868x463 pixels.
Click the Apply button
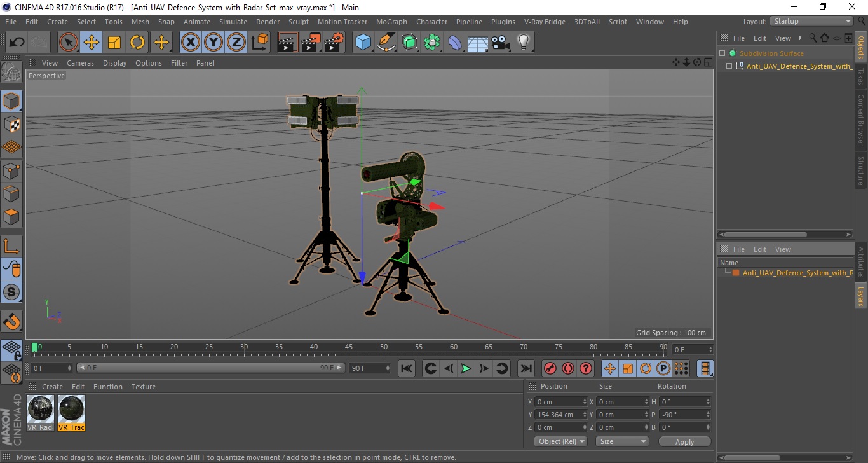point(684,442)
